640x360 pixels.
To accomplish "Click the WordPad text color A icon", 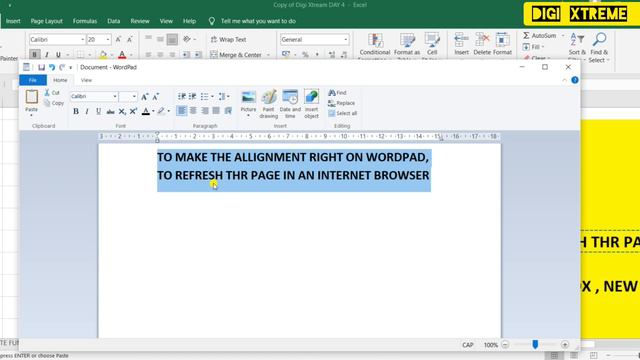I will 146,111.
